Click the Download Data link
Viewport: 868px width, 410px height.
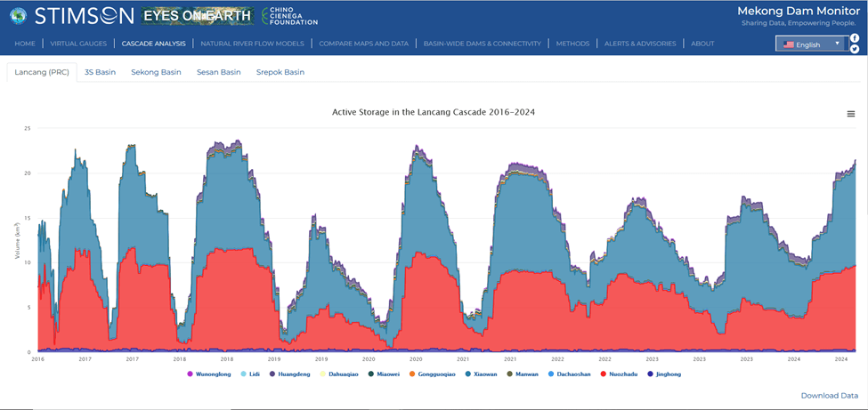tap(830, 395)
